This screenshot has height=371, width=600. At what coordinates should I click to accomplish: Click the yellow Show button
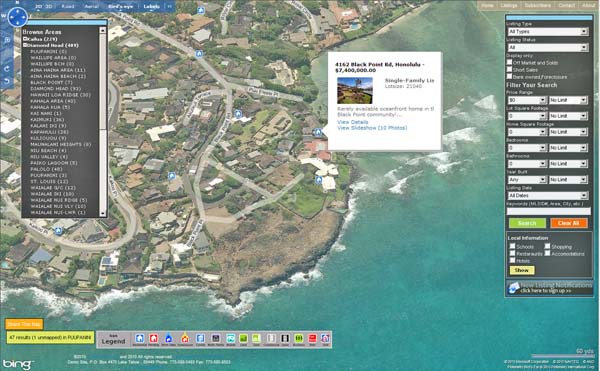pos(522,270)
